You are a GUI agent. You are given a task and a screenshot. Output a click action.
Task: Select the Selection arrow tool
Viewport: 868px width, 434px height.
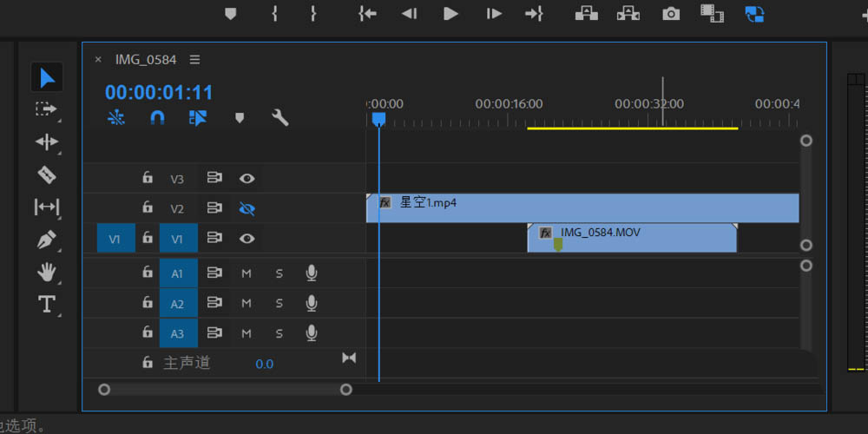click(47, 77)
